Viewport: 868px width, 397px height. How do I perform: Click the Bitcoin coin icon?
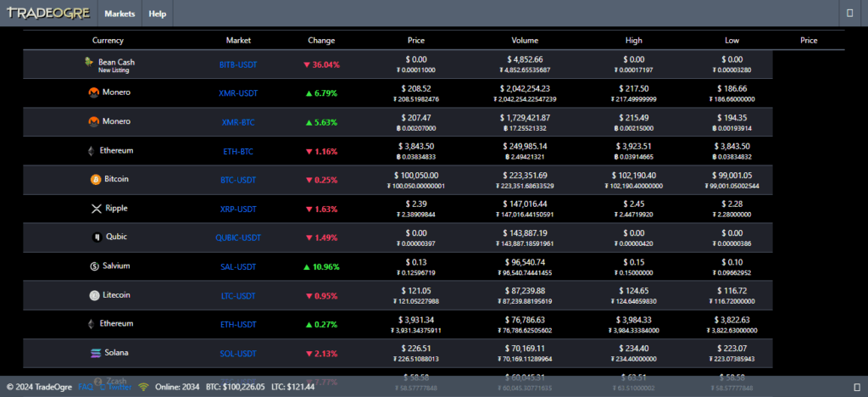(x=95, y=179)
